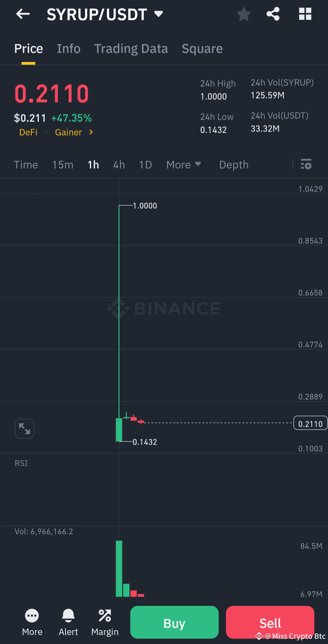Click the 0.2110 current price marker
The image size is (328, 644).
click(310, 423)
